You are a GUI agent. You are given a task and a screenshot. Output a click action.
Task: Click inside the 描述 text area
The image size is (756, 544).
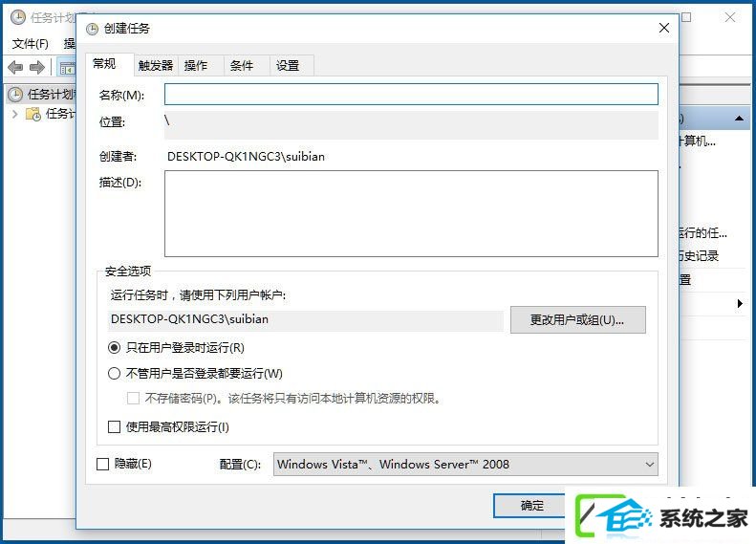click(411, 213)
